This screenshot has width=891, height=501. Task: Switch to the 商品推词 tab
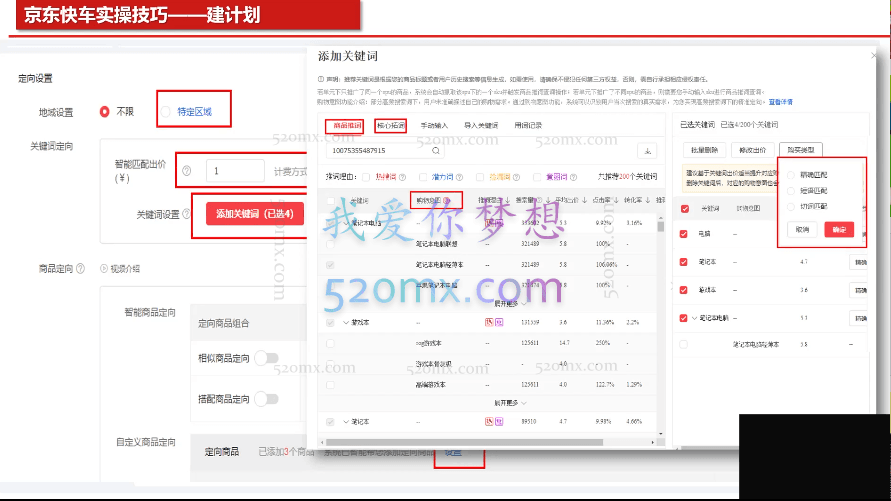pos(347,126)
